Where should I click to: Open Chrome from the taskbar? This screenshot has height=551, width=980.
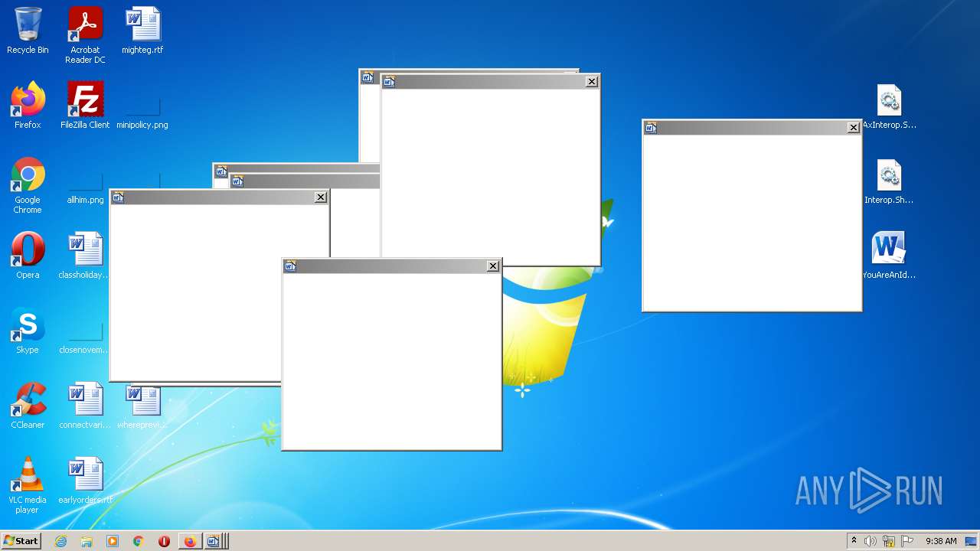(139, 541)
